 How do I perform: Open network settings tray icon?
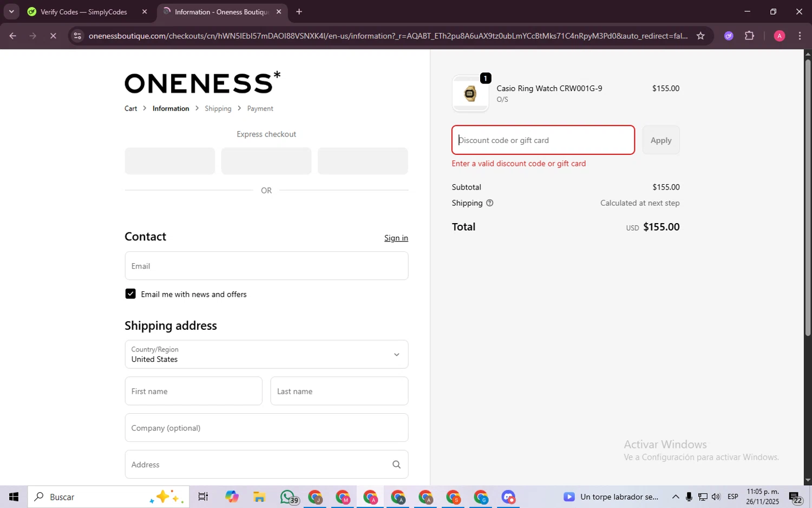pyautogui.click(x=703, y=497)
